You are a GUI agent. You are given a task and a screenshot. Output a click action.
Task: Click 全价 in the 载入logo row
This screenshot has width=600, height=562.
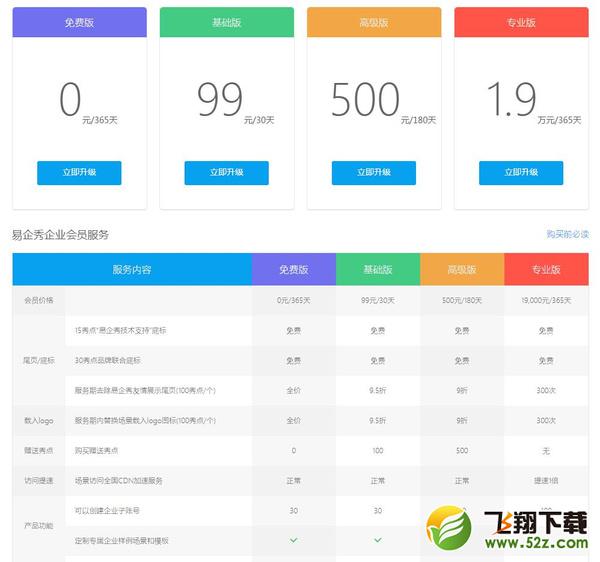[x=293, y=420]
